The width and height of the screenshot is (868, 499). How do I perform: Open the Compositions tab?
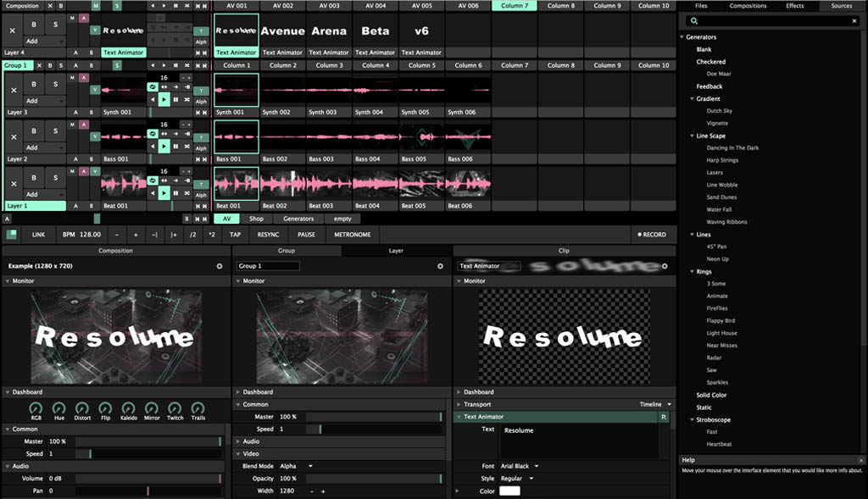748,6
